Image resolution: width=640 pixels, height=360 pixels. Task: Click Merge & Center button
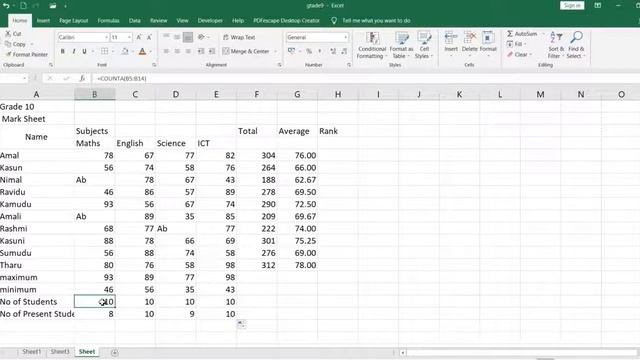tap(246, 51)
